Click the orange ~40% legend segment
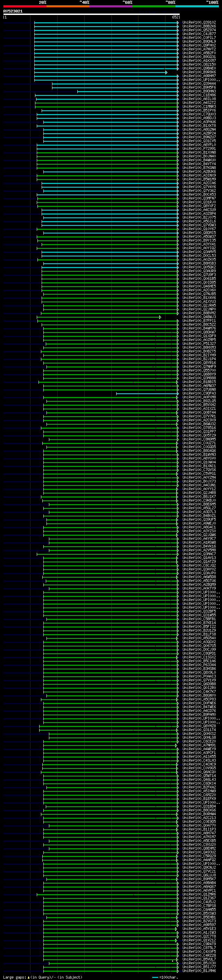The height and width of the screenshot is (980, 222). pyautogui.click(x=68, y=6)
